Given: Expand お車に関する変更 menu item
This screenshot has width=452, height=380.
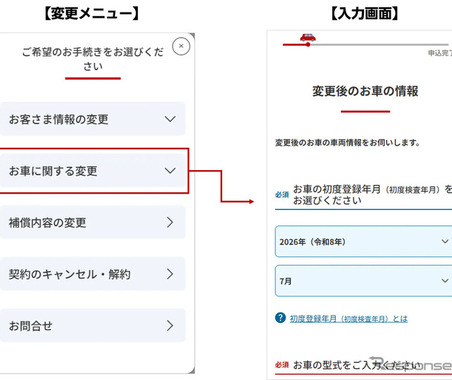Looking at the screenshot, I should tap(92, 171).
